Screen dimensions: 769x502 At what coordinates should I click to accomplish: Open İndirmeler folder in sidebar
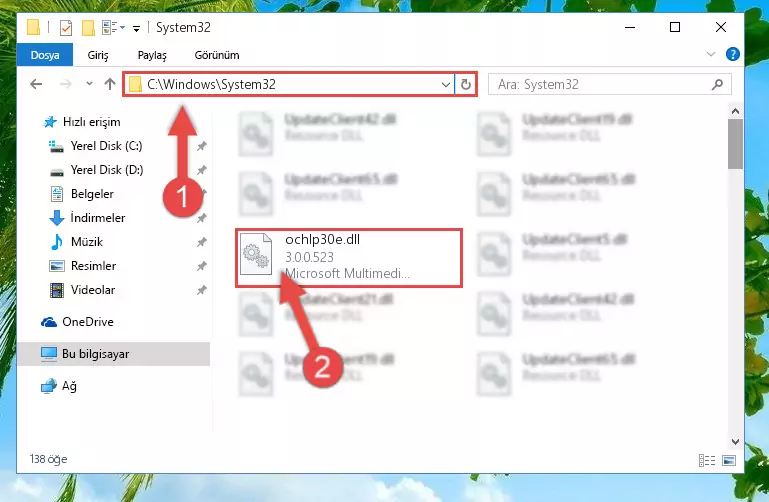click(x=98, y=218)
